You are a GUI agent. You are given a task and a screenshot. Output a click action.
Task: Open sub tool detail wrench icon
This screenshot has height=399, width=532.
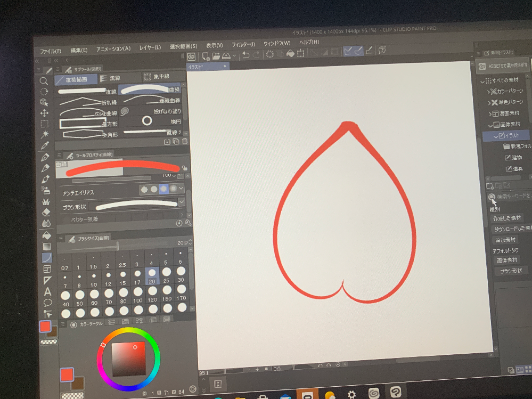pos(187,223)
